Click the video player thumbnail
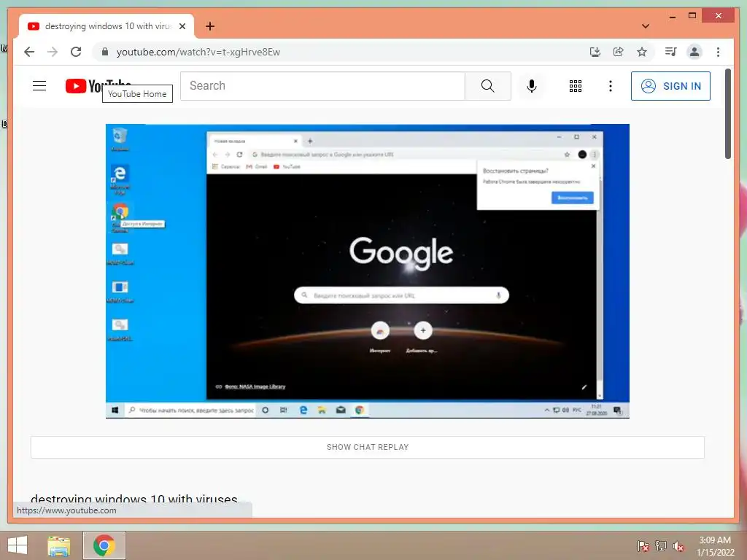The image size is (747, 560). pyautogui.click(x=368, y=271)
